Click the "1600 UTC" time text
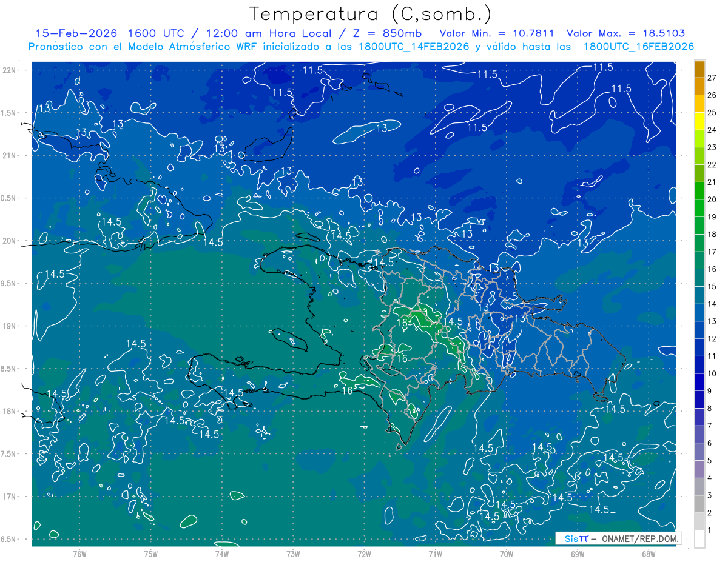This screenshot has height=562, width=728. (x=158, y=33)
